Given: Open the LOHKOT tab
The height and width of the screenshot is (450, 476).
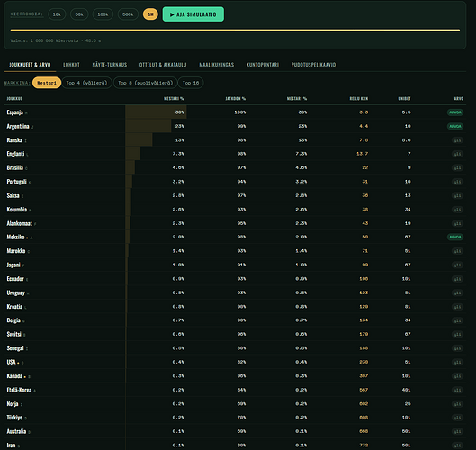Looking at the screenshot, I should 71,65.
